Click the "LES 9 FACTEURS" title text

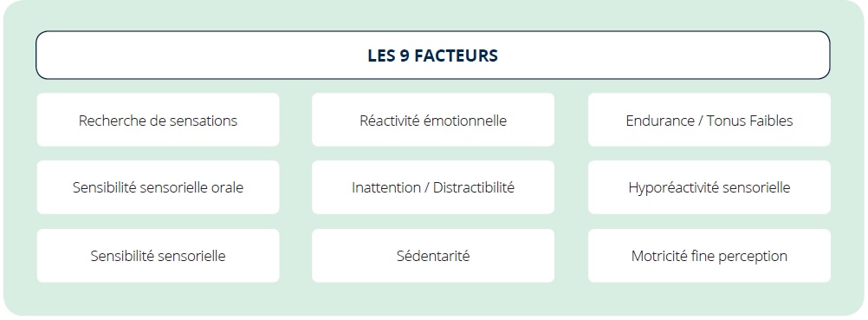[433, 56]
